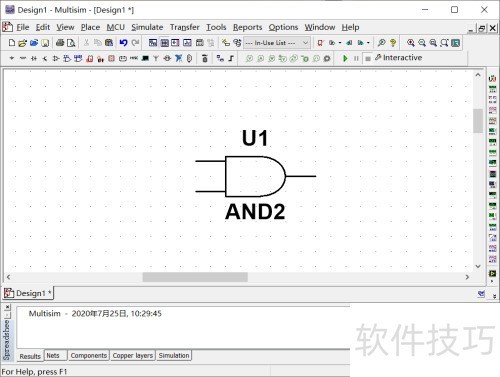Create a new design file
Screen dimensions: 500x377
(x=12, y=43)
